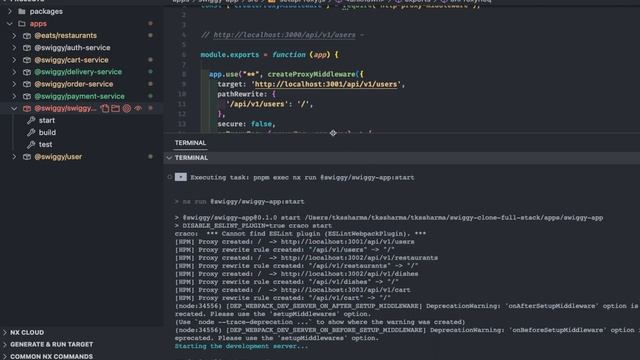Expand the @swiggy/user chevron
Screen dimensions: 640x360
pyautogui.click(x=14, y=157)
